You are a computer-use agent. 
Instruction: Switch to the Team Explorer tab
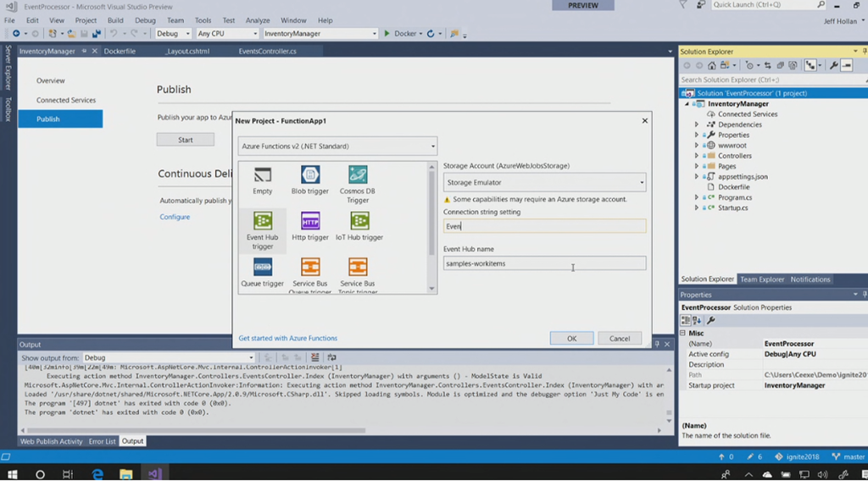coord(762,279)
